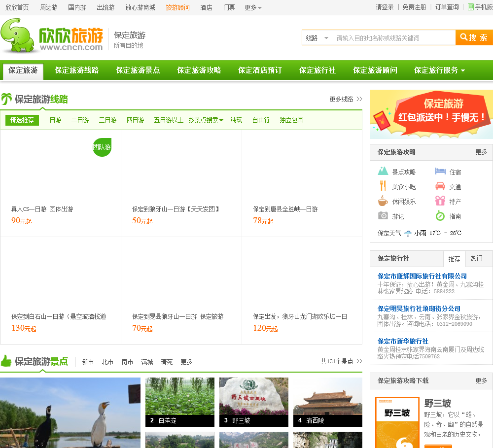Open 保定旅游攻略 in green nav
The width and height of the screenshot is (493, 448).
click(199, 70)
